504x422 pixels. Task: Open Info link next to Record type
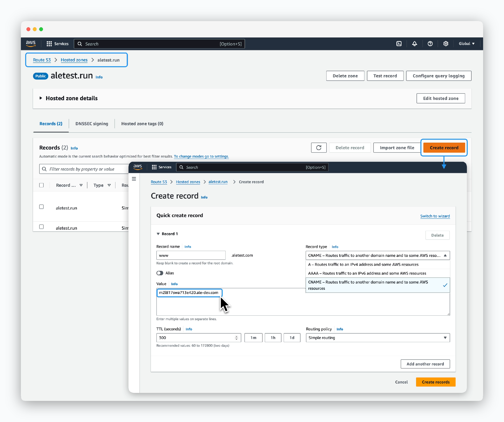tap(335, 247)
